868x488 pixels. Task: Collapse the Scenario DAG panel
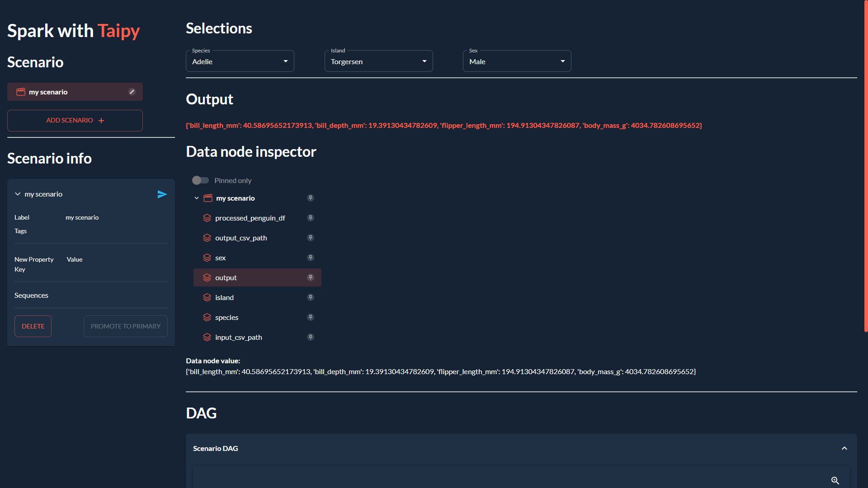coord(844,448)
